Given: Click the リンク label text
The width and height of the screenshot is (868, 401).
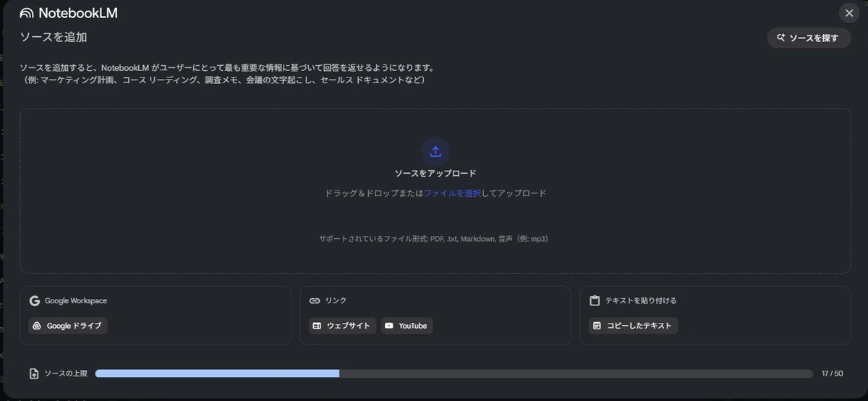Looking at the screenshot, I should click(336, 300).
